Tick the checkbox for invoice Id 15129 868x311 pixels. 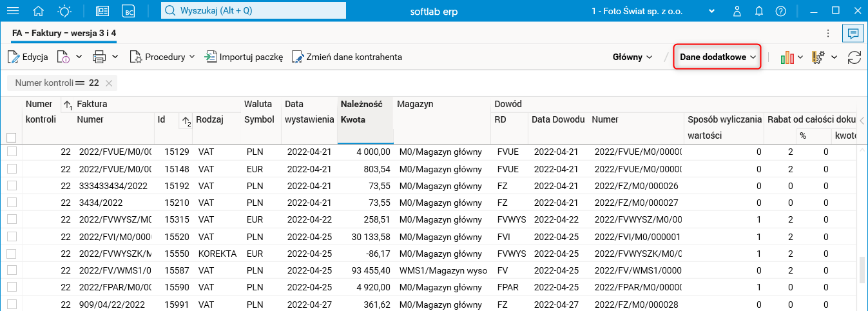click(x=11, y=152)
